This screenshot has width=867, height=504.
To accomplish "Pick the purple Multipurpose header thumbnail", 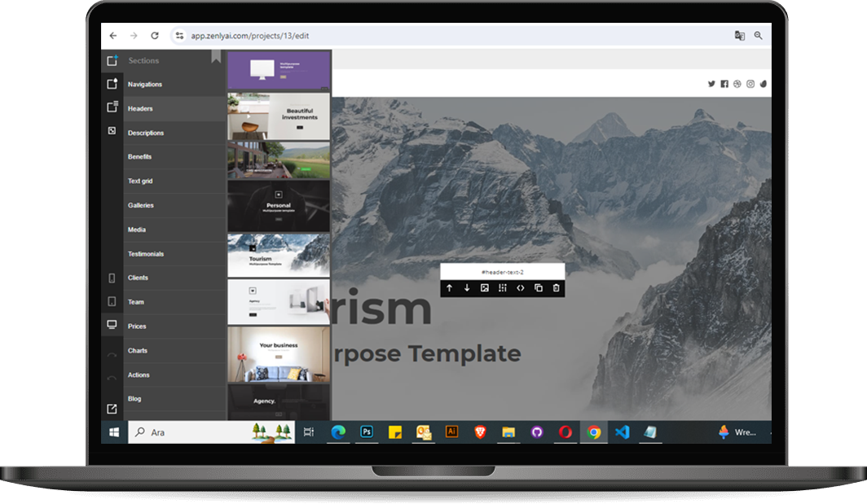I will 279,71.
